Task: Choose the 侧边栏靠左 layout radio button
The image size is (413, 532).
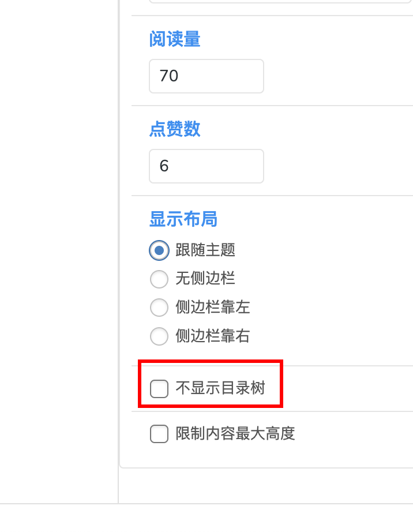Action: pyautogui.click(x=159, y=308)
